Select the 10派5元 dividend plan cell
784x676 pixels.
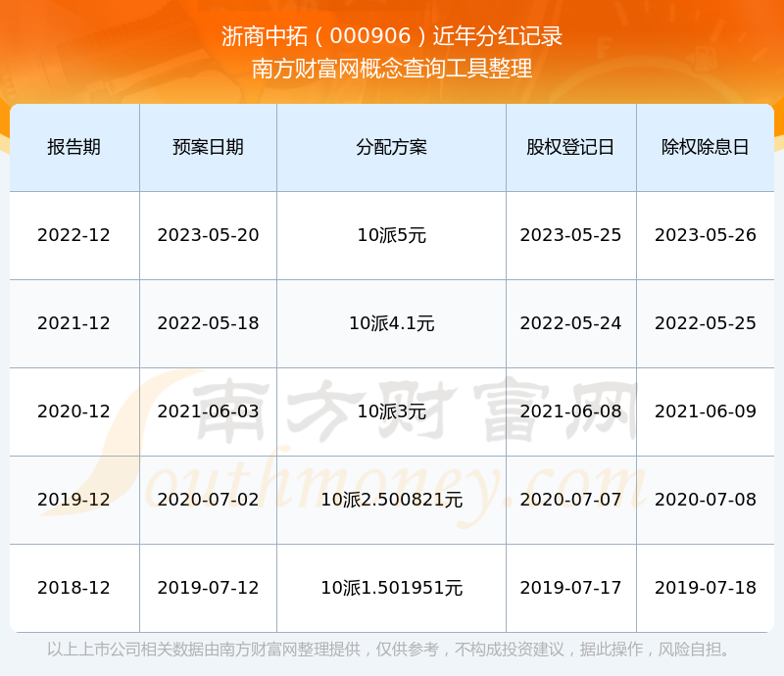point(391,235)
